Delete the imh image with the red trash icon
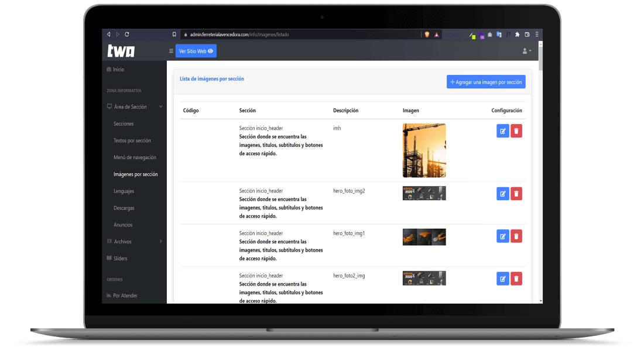This screenshot has height=351, width=644. [x=516, y=131]
